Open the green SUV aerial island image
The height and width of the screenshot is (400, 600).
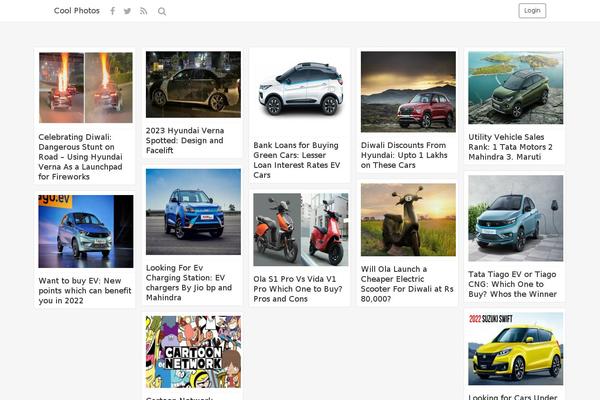pos(515,88)
